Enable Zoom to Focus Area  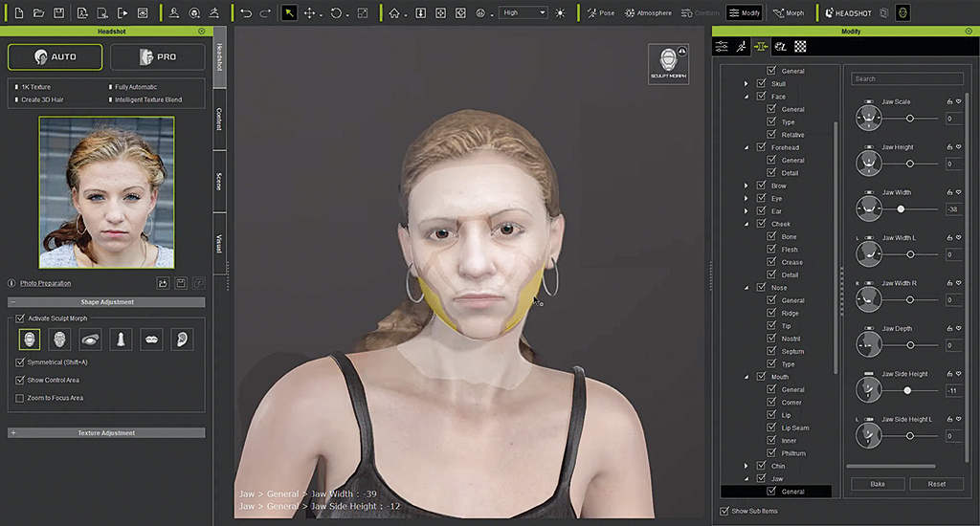tap(20, 398)
